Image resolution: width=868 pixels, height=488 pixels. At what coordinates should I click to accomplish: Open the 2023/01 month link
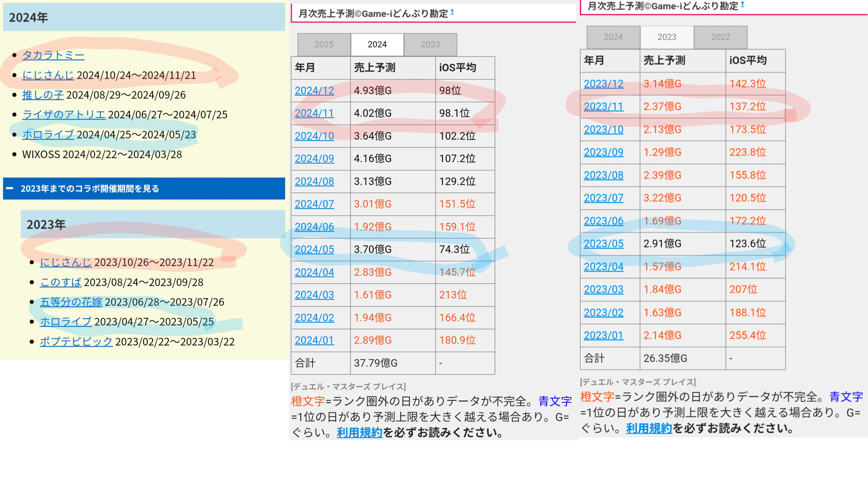604,335
